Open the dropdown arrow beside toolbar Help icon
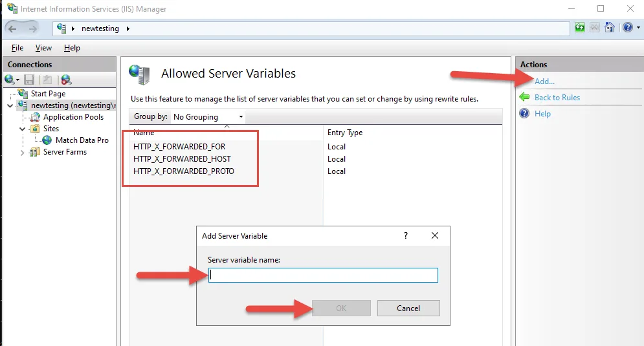This screenshot has width=644, height=346. (636, 28)
